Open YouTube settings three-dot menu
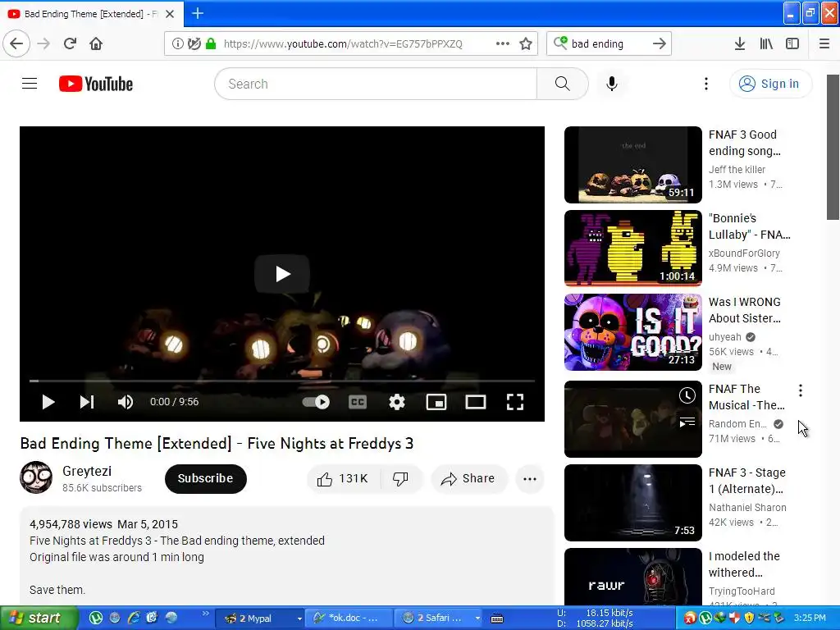840x630 pixels. coord(706,84)
